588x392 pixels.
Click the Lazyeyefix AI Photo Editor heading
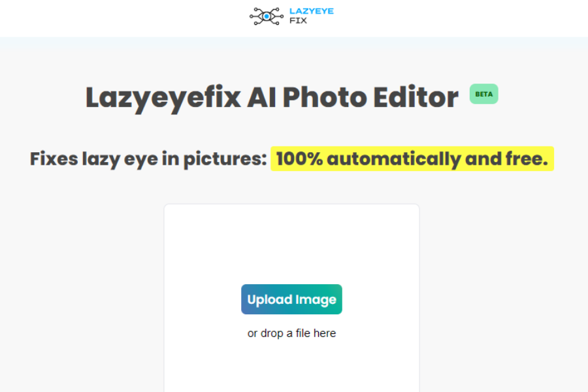pos(272,97)
